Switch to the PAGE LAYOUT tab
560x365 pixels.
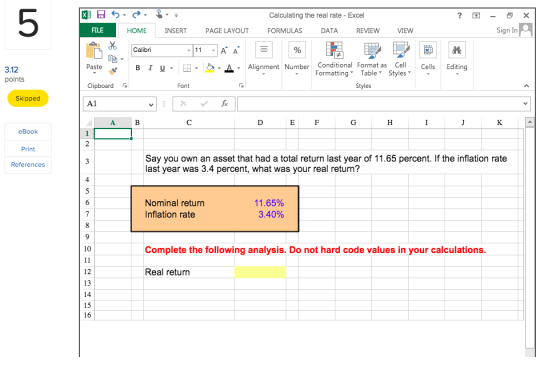(x=227, y=31)
